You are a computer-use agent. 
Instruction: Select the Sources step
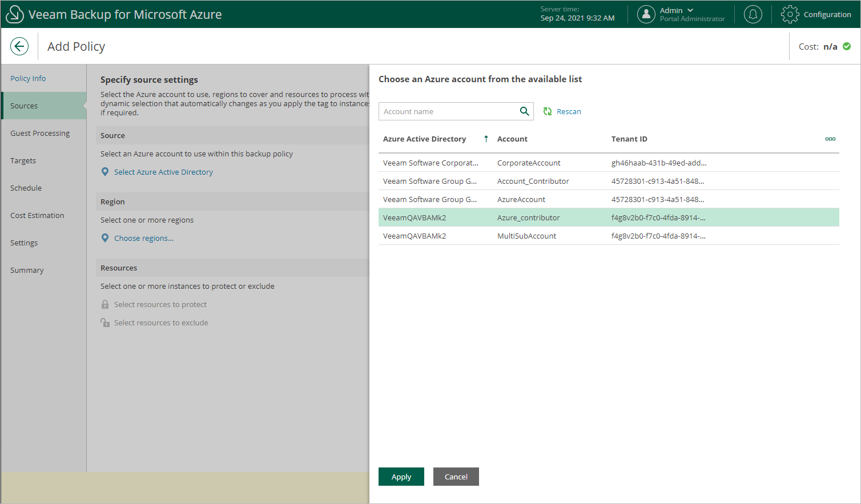tap(44, 106)
